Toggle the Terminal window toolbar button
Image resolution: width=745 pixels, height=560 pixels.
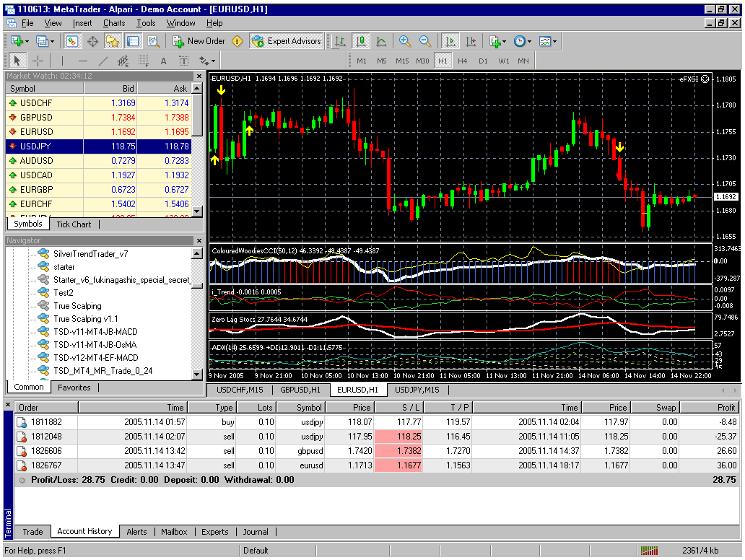133,41
